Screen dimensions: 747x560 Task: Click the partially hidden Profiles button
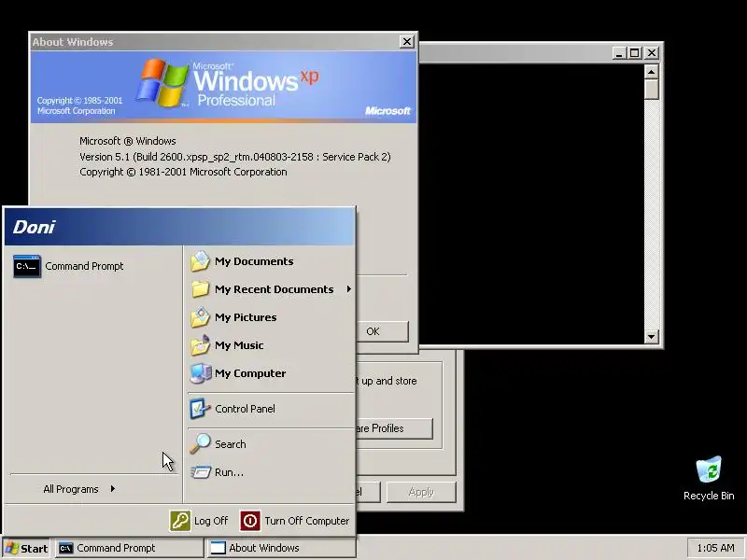394,428
